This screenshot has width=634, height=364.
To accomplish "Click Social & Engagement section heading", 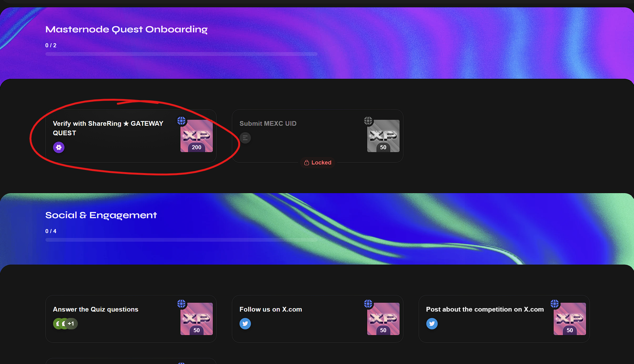I will [x=101, y=215].
